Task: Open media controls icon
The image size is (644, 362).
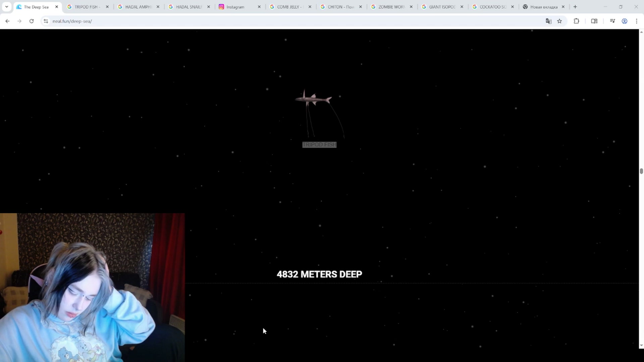Action: click(x=612, y=21)
